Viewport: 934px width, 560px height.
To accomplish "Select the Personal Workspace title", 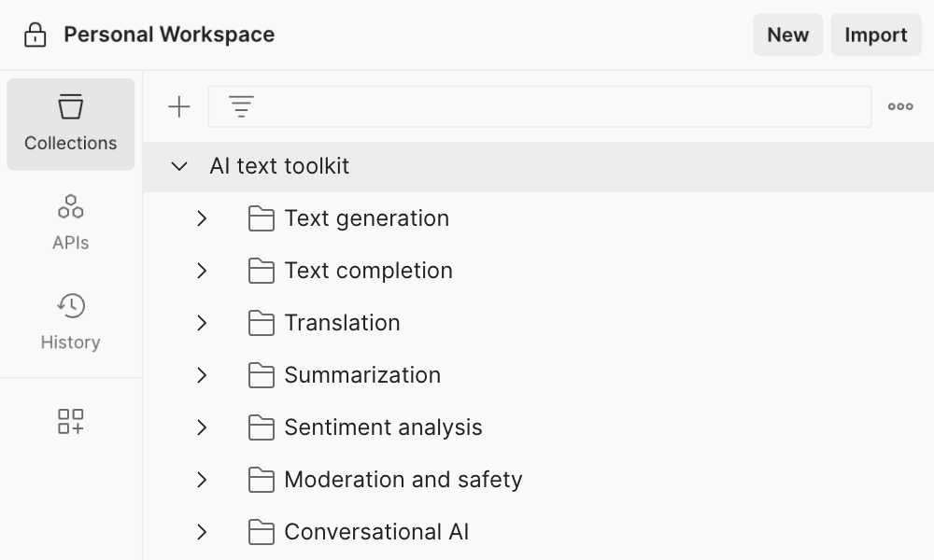I will [x=169, y=35].
